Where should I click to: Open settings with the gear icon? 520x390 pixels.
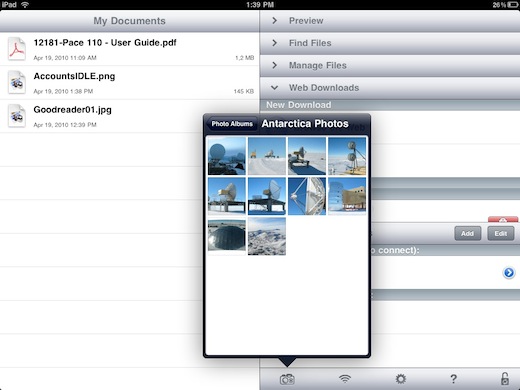400,379
